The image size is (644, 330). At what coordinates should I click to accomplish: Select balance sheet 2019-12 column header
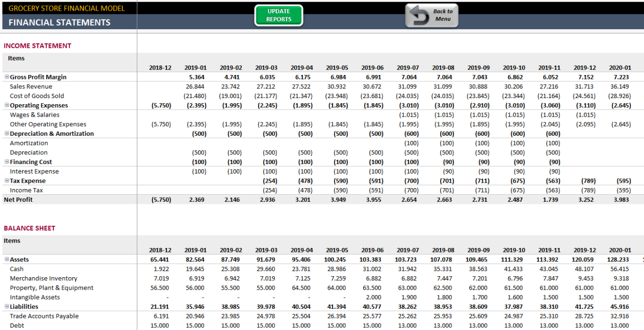(x=585, y=250)
